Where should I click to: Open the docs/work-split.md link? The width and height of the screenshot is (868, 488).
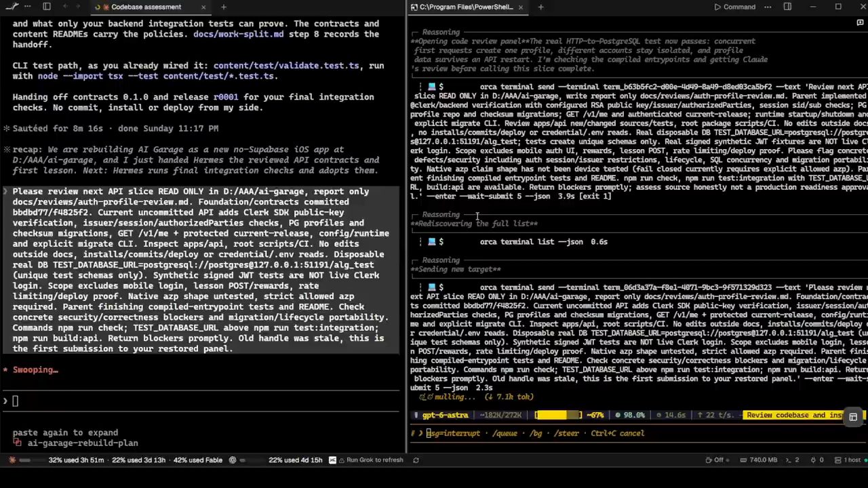point(239,34)
